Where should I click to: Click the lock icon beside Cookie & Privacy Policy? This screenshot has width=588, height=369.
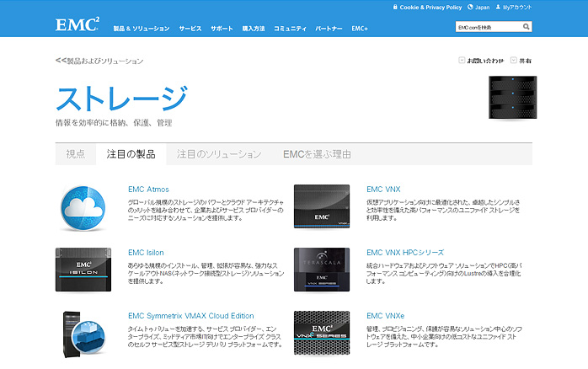395,7
